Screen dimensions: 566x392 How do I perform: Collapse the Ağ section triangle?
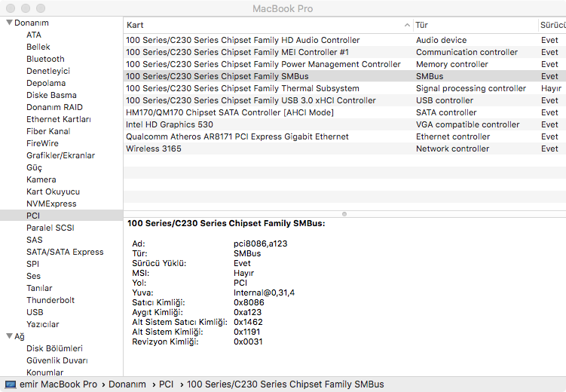[x=8, y=336]
